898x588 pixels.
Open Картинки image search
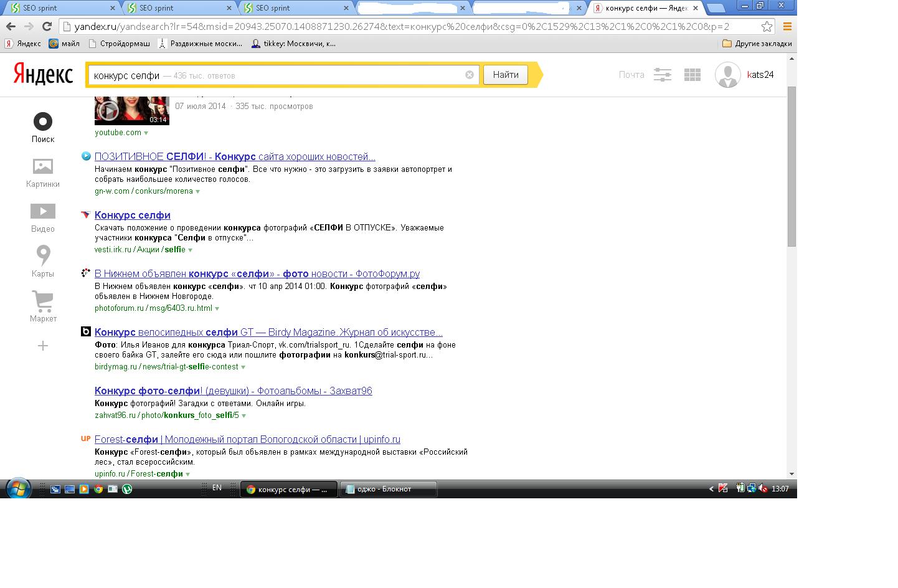[x=43, y=173]
